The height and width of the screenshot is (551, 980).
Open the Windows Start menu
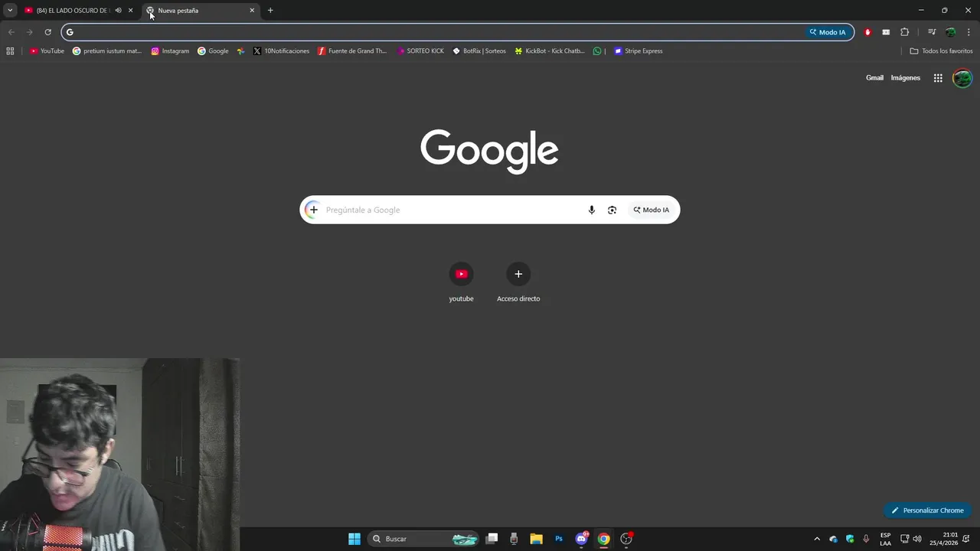pyautogui.click(x=354, y=539)
